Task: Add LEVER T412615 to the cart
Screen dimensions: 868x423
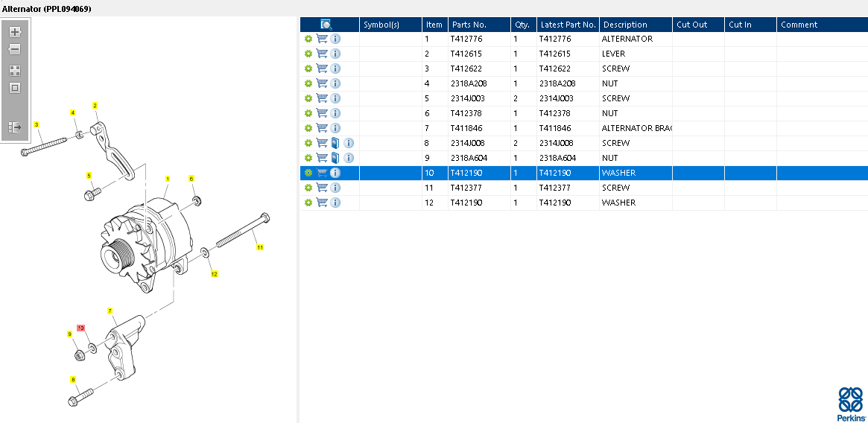Action: click(322, 54)
